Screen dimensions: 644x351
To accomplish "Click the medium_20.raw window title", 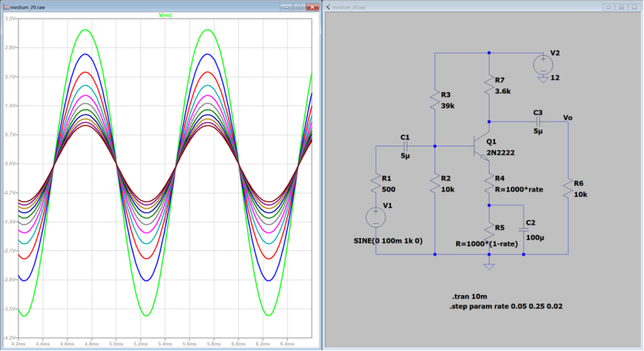I will point(27,8).
